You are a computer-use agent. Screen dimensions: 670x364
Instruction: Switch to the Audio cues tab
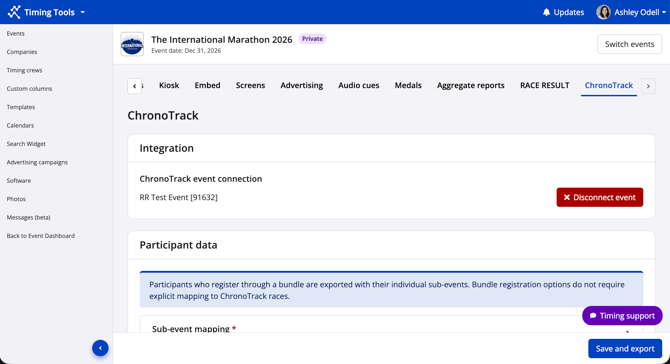click(359, 85)
